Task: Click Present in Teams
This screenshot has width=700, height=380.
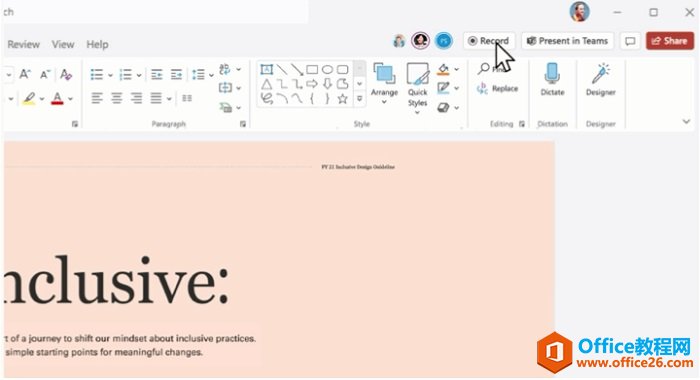Action: [567, 41]
